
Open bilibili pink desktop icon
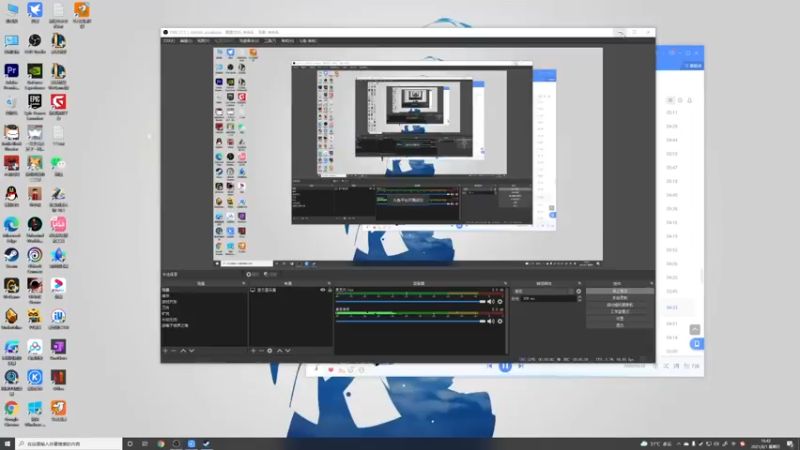point(58,229)
